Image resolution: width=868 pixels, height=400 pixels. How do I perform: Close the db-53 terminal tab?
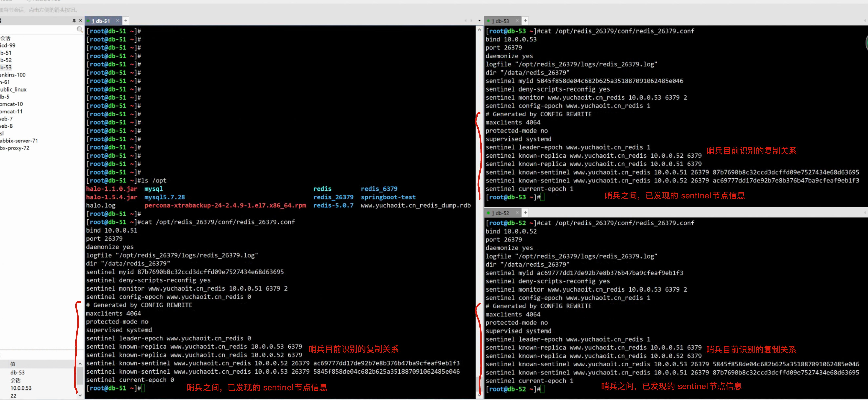517,21
